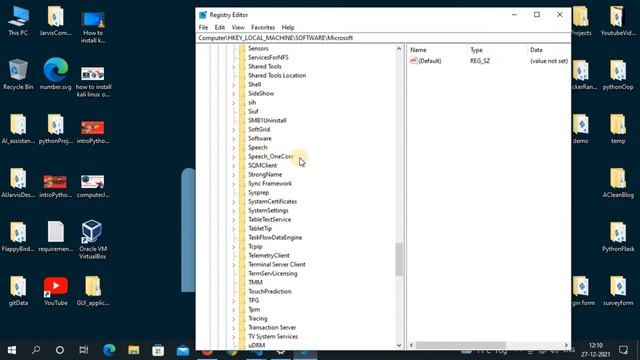Screen dimensions: 640x360
Task: Select the SystemSettings key
Action: pos(268,210)
